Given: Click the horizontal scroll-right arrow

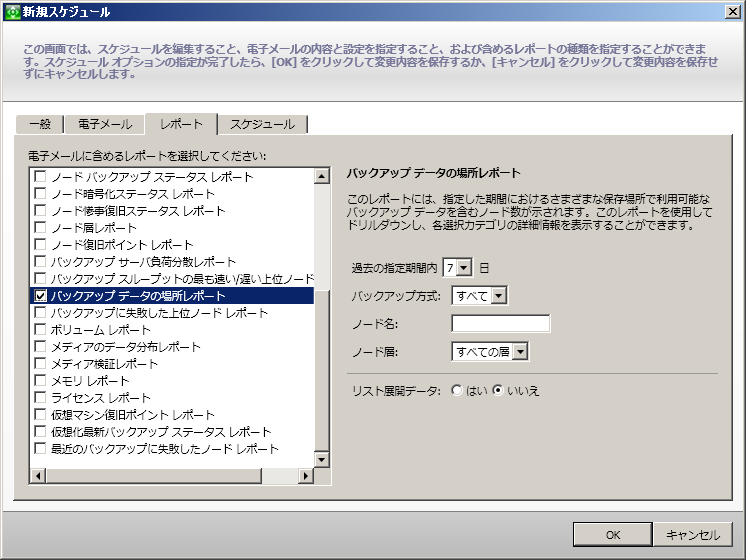Looking at the screenshot, I should 305,476.
